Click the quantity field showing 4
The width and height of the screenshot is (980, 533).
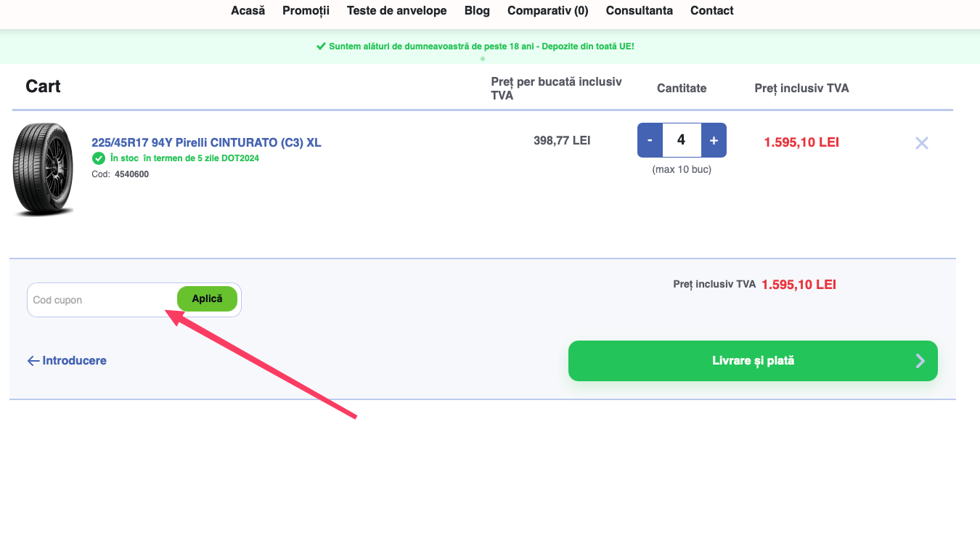pyautogui.click(x=682, y=140)
